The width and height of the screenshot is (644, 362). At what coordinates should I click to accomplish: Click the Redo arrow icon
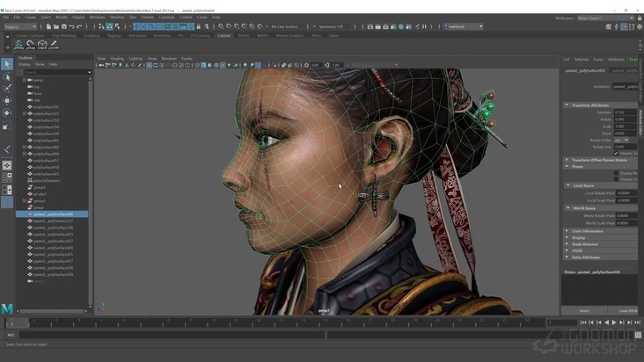pyautogui.click(x=80, y=26)
